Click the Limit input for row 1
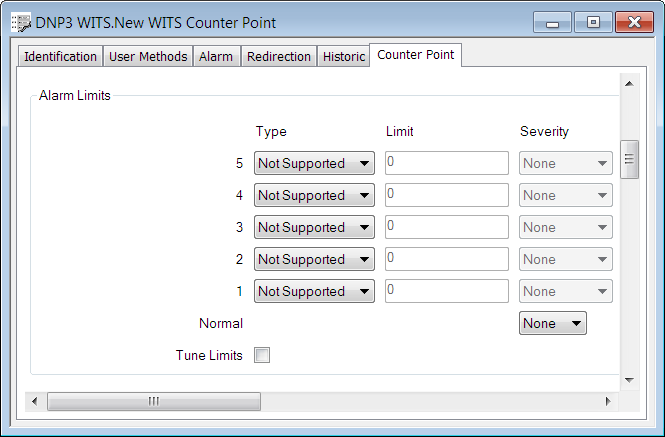 [446, 291]
